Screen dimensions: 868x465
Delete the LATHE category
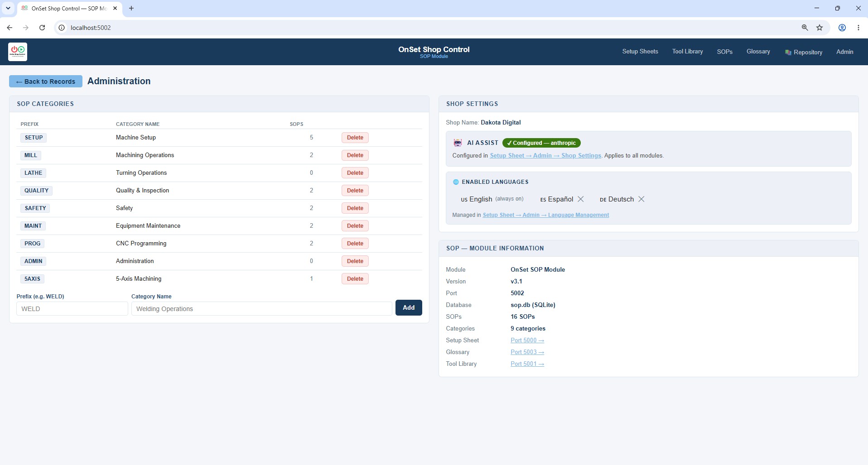pos(355,173)
